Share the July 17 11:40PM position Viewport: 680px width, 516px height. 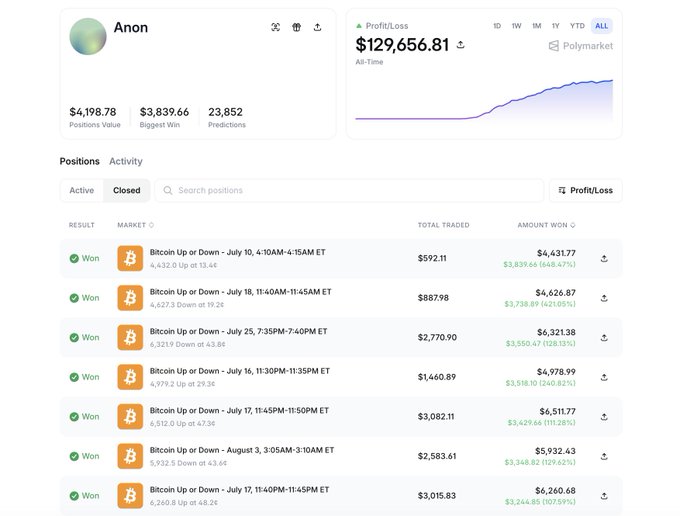click(x=604, y=496)
